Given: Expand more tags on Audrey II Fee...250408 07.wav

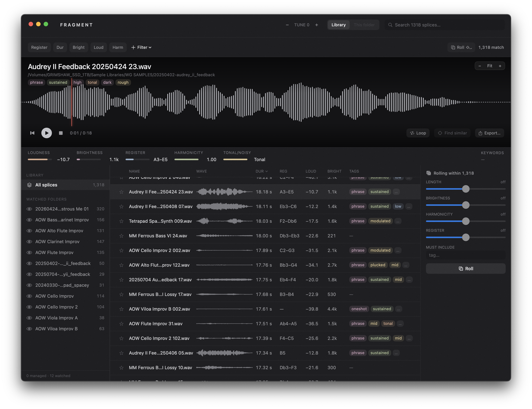Looking at the screenshot, I should [409, 207].
